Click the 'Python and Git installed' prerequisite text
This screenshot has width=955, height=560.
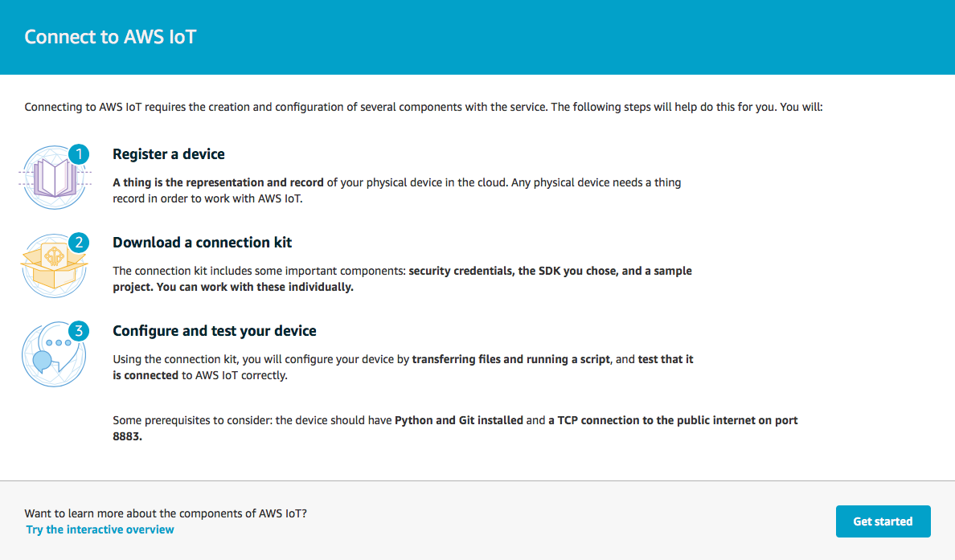(x=459, y=420)
